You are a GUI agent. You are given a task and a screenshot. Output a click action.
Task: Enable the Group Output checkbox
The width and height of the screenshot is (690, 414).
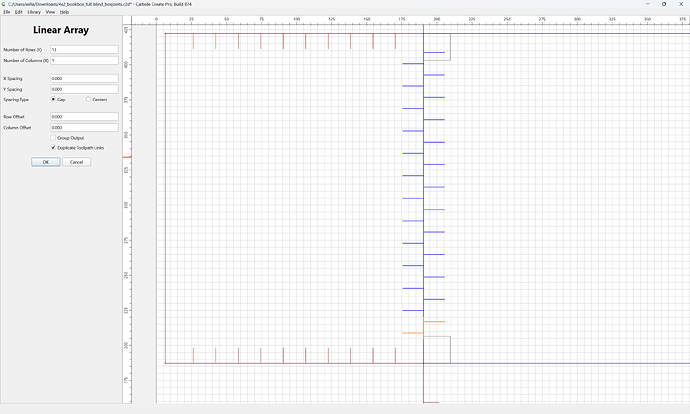point(53,138)
